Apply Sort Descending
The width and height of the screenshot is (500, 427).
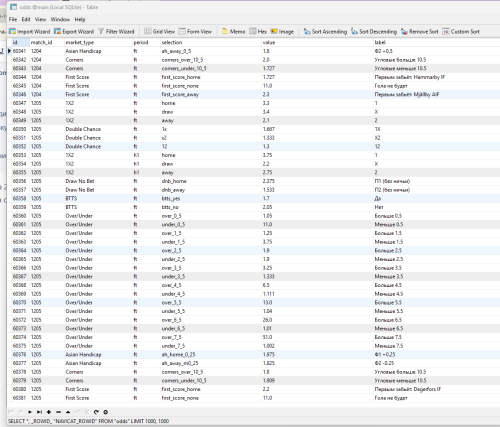[x=374, y=32]
